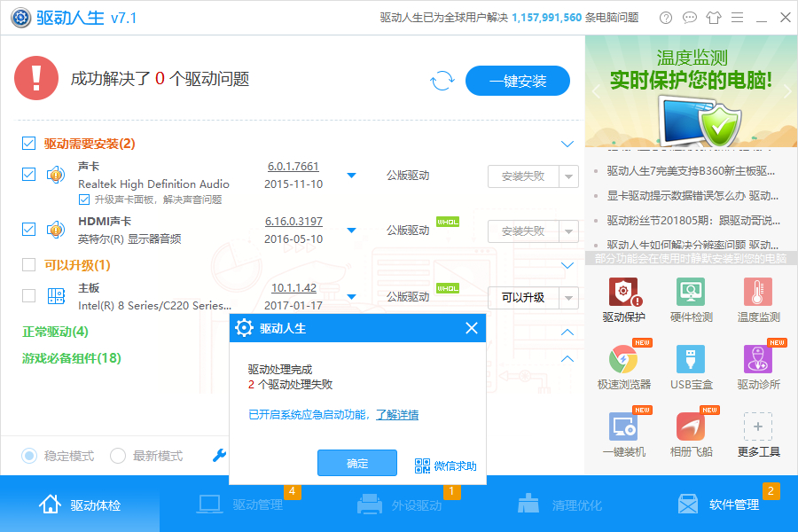The height and width of the screenshot is (532, 798).
Task: Confirm dialog with 确定 button
Action: (x=357, y=463)
